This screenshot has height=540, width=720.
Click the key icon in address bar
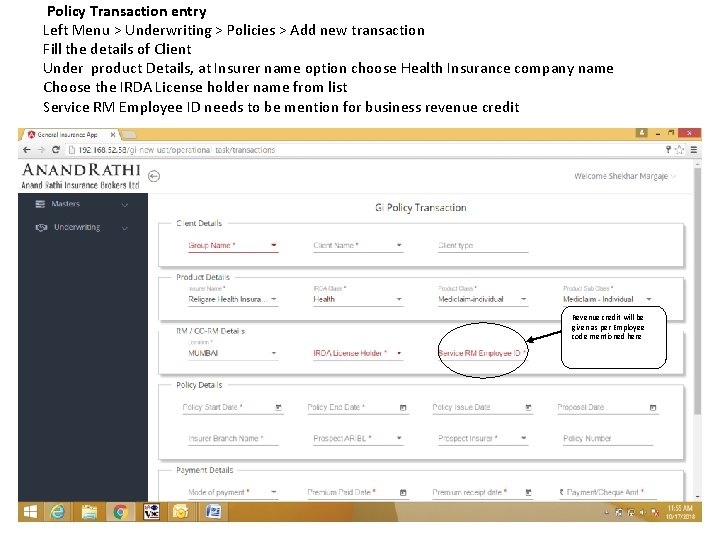pos(669,149)
